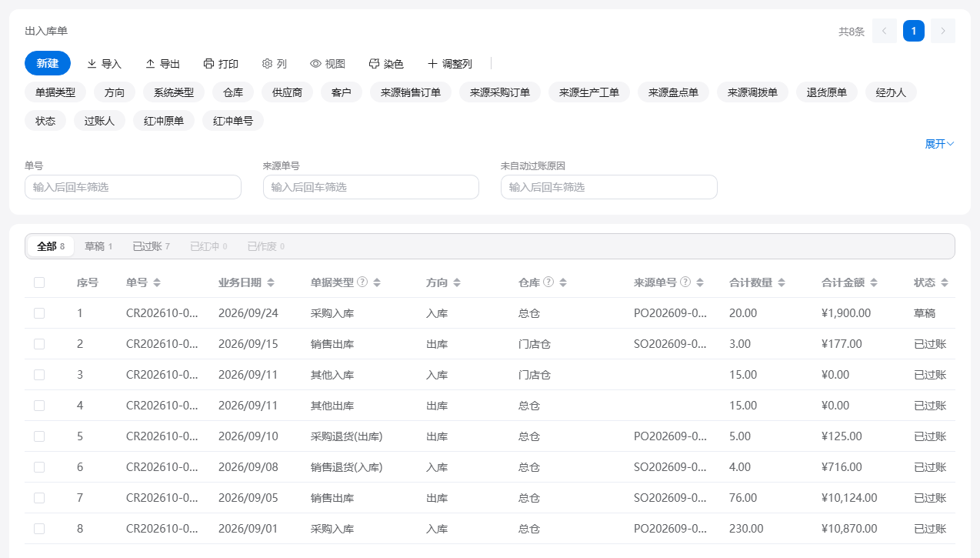Focus the 未自动过账原因 filter input

[x=609, y=187]
